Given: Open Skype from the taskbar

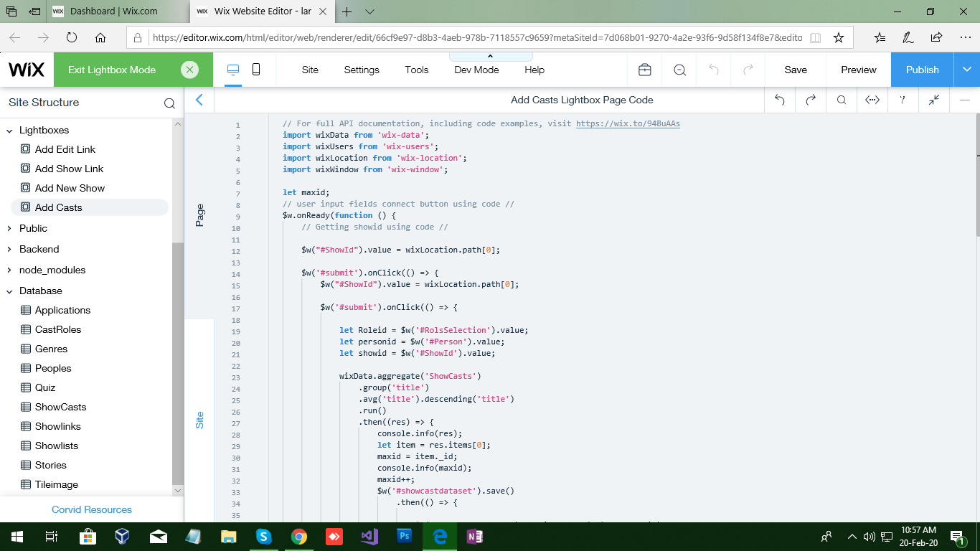Looking at the screenshot, I should [264, 536].
